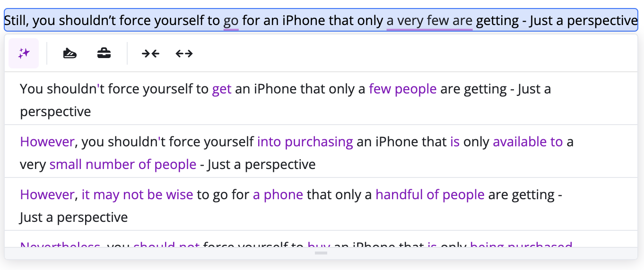Choose the rewrite starting "However, it may not"
Image resolution: width=644 pixels, height=270 pixels.
click(x=284, y=206)
